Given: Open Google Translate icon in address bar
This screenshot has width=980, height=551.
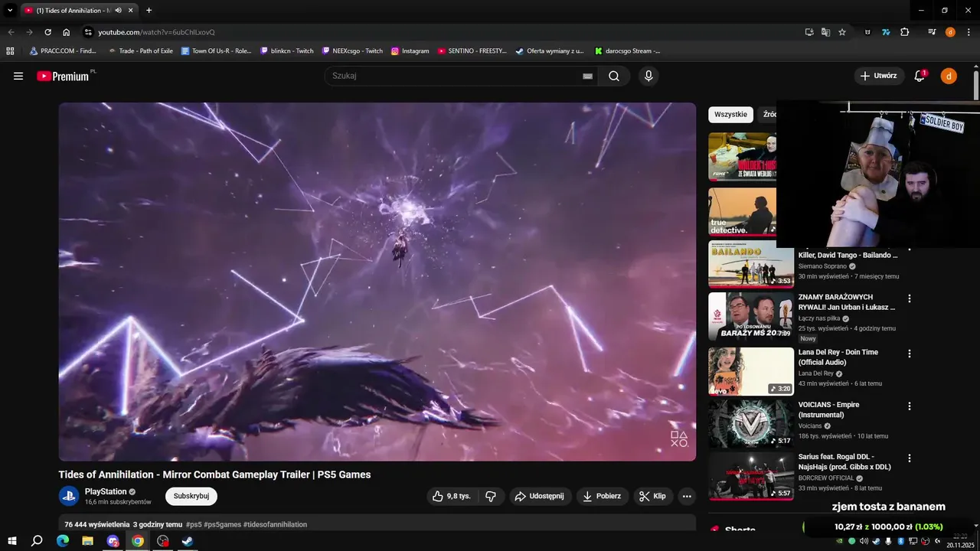Looking at the screenshot, I should pyautogui.click(x=825, y=32).
